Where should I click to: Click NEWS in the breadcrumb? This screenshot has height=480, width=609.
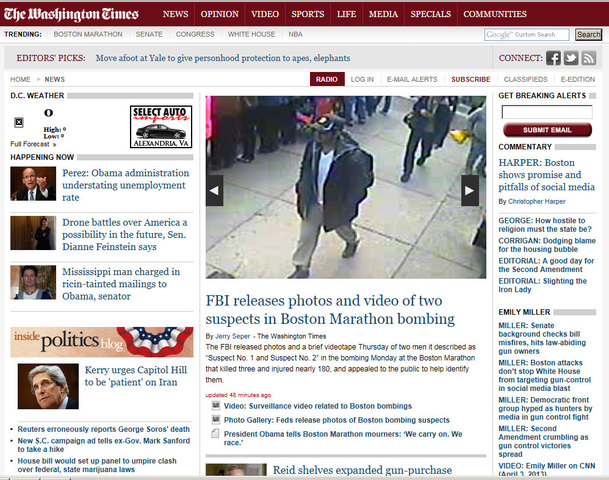pos(54,79)
